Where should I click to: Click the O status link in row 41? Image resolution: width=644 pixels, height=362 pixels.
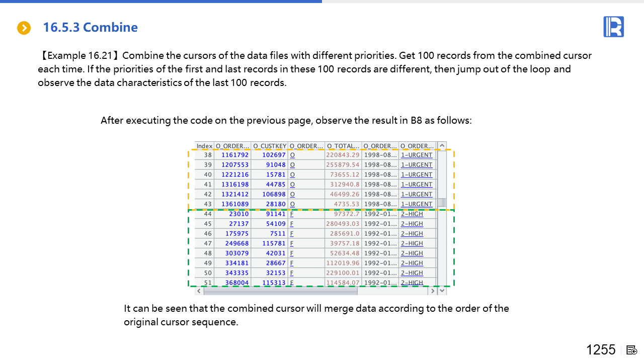(292, 185)
